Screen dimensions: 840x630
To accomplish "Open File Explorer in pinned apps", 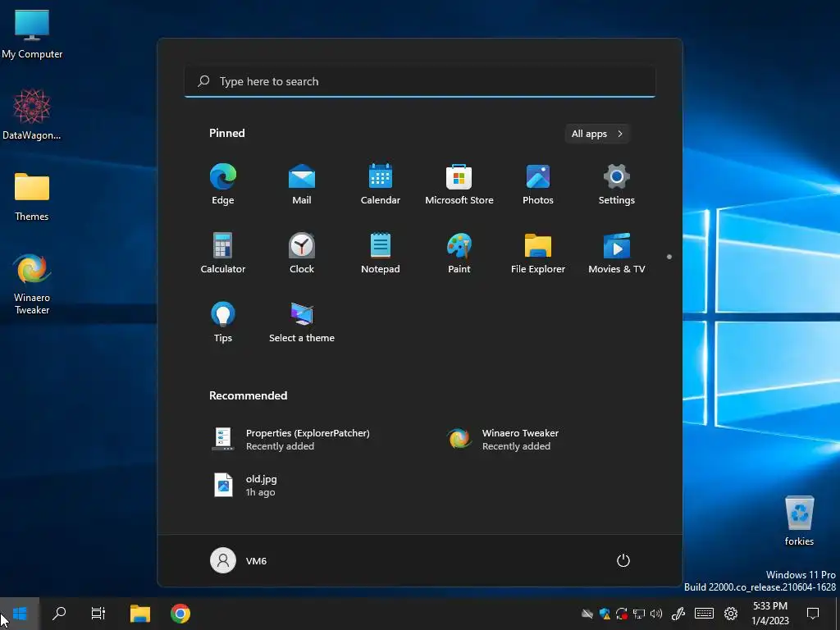I will [538, 253].
